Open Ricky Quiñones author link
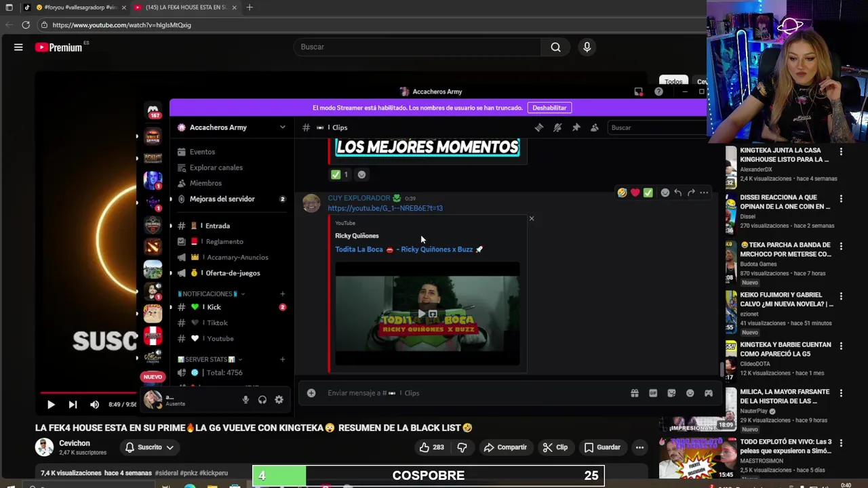This screenshot has width=868, height=488. coord(357,236)
